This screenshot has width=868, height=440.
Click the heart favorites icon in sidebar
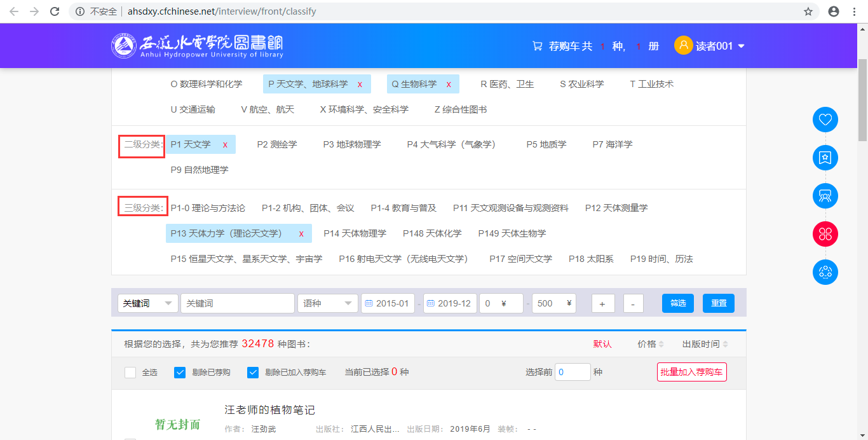[x=825, y=120]
